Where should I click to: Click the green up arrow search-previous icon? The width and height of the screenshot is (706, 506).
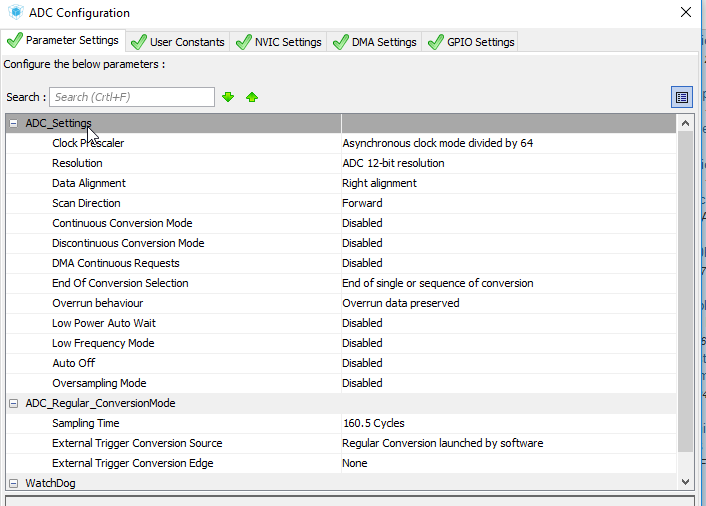[252, 97]
